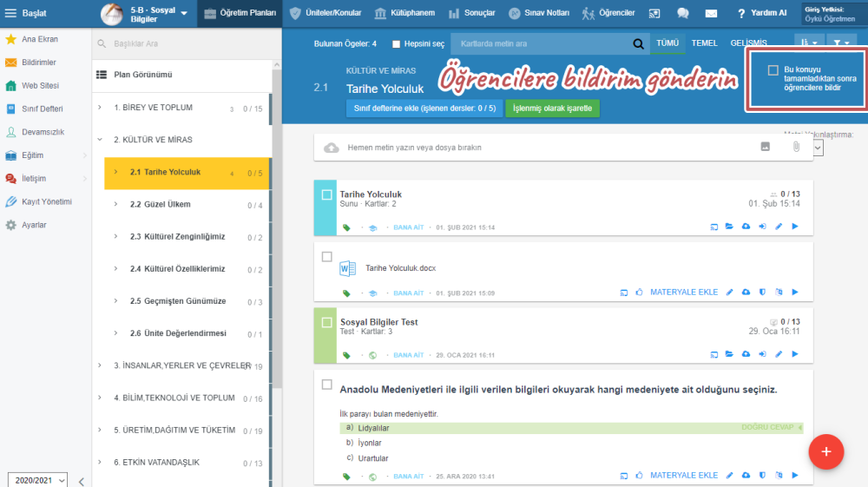Click the İşlenmiş olarak işaretle button

(x=552, y=109)
